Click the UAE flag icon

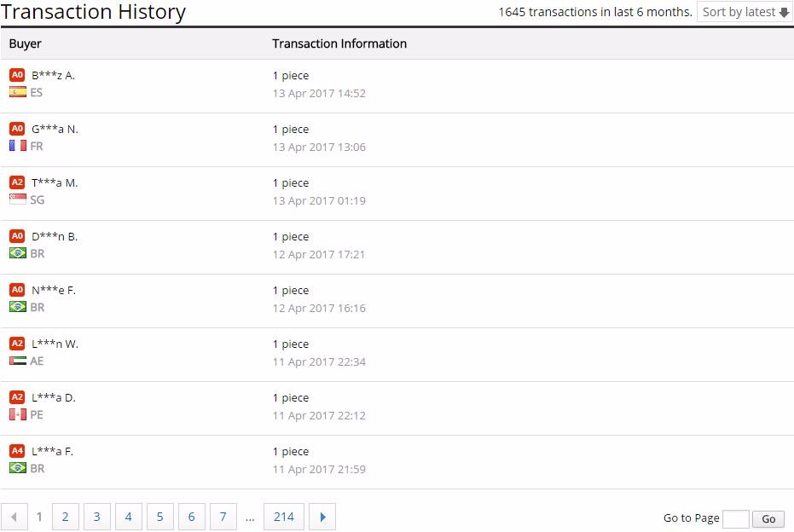coord(17,361)
